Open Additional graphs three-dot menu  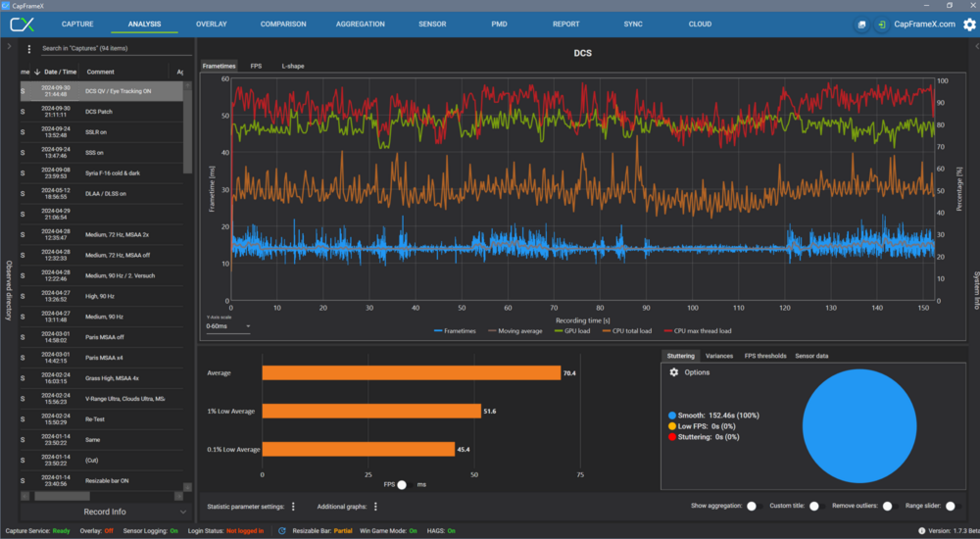[375, 507]
